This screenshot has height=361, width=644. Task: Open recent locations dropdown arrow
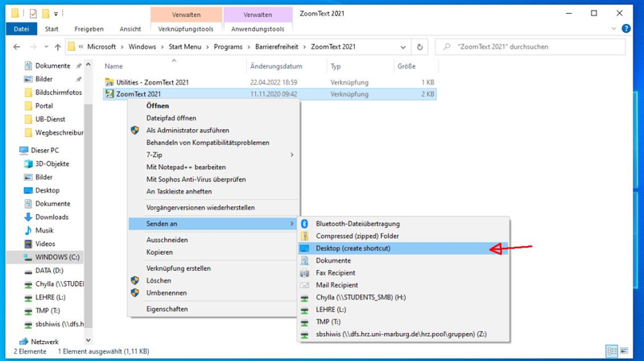pos(47,47)
